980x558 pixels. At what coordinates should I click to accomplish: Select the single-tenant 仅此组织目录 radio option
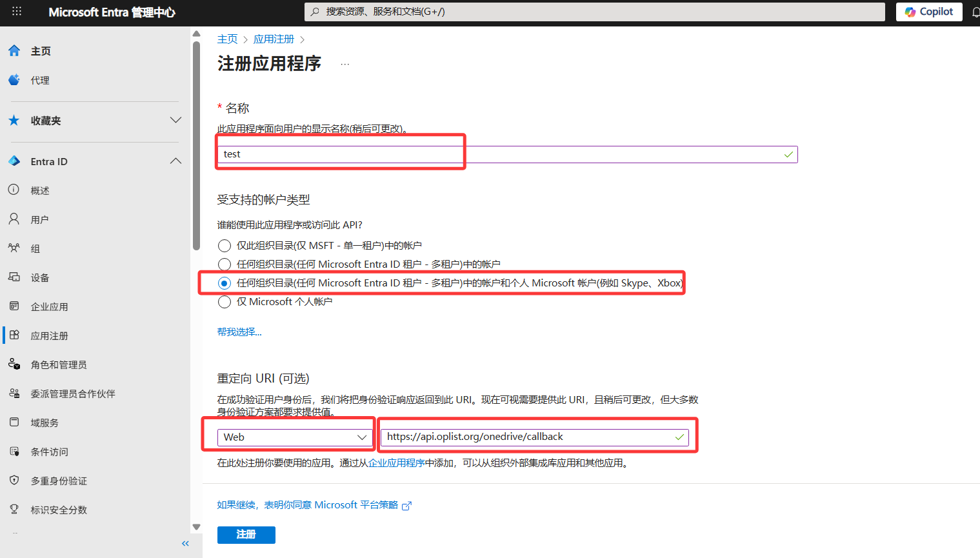coord(225,246)
